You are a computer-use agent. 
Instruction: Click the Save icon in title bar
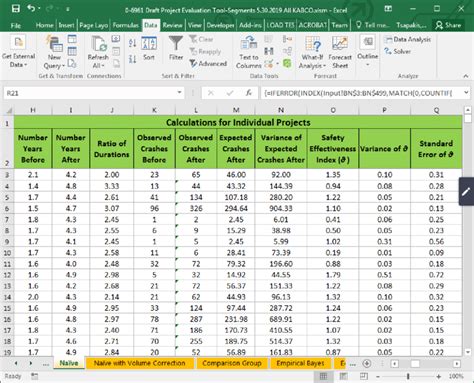click(16, 9)
